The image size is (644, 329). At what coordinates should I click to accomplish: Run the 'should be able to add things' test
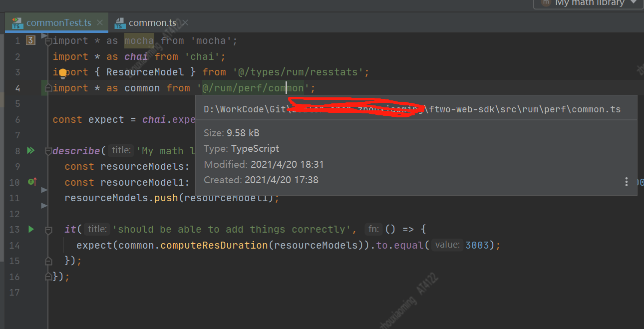(31, 229)
